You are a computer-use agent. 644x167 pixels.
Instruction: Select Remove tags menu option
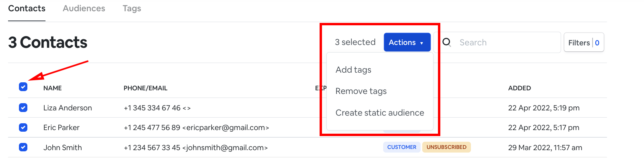361,91
